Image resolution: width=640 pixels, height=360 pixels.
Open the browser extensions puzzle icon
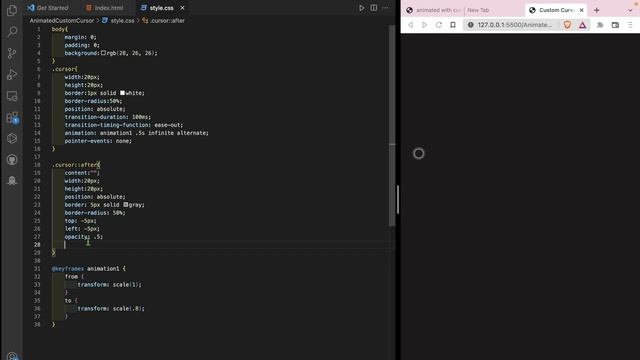click(600, 25)
